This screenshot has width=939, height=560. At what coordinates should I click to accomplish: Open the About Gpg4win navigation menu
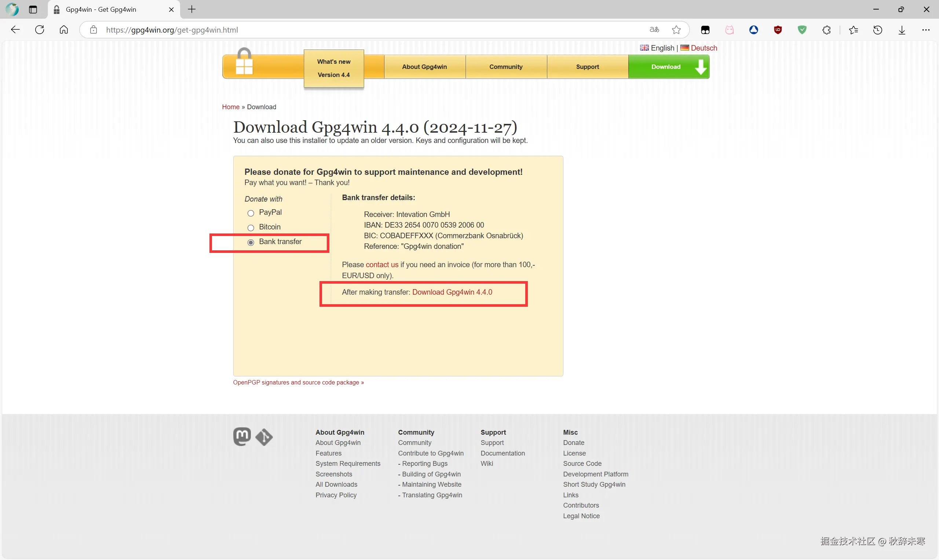(424, 67)
